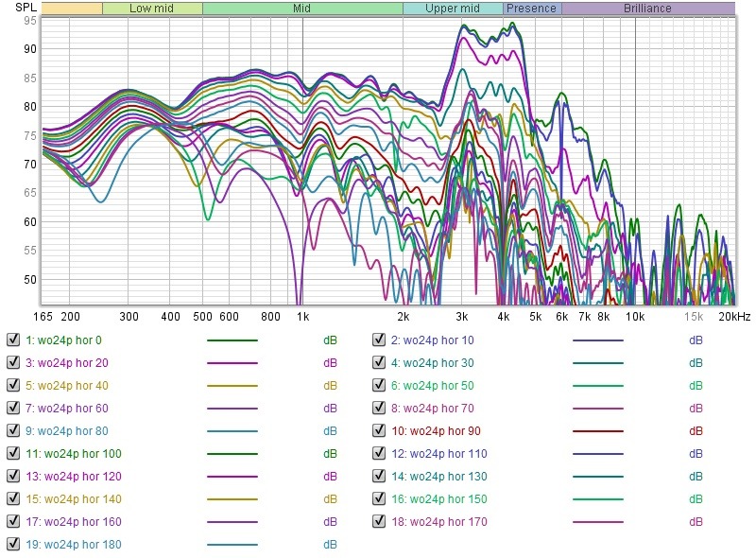Toggle the checkbox next to 14: wo24p hor 130
Image resolution: width=756 pixels, height=558 pixels.
(x=379, y=476)
